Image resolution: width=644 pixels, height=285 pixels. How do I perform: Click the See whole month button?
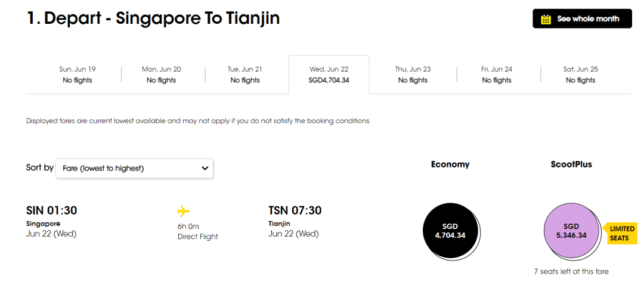(581, 19)
